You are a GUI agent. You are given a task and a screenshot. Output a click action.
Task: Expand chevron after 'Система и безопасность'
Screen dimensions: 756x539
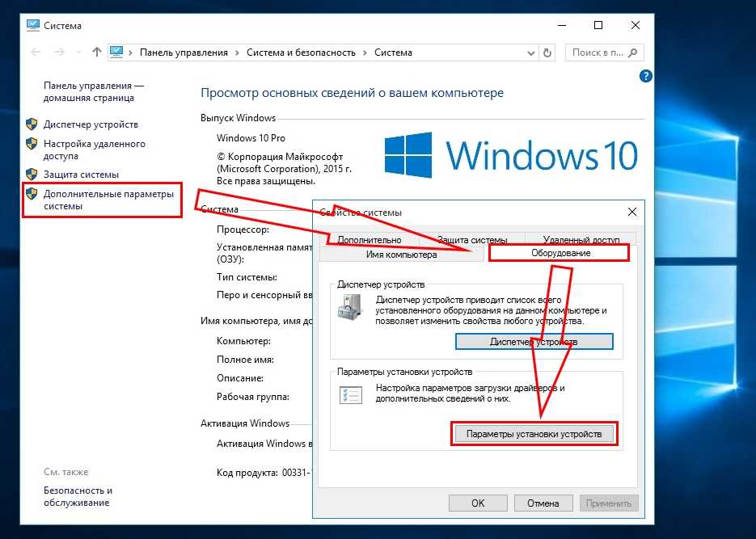click(365, 53)
